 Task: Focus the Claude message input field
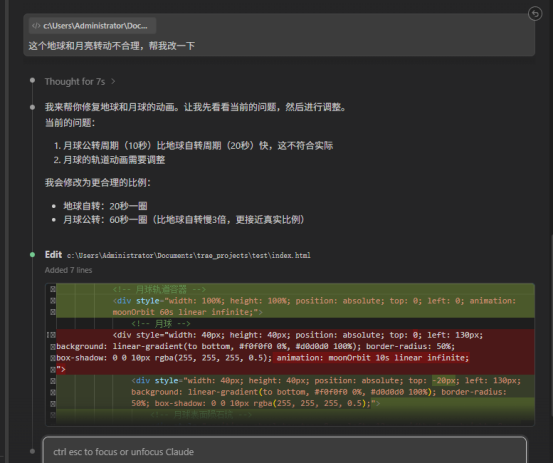[284, 451]
